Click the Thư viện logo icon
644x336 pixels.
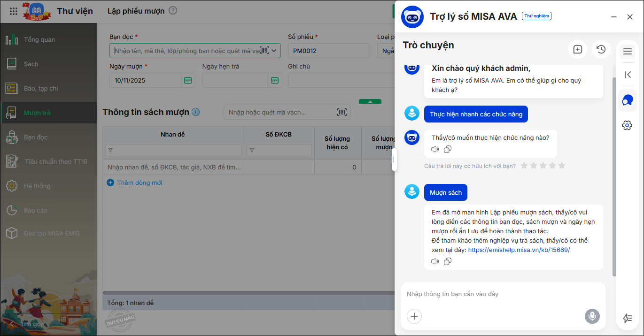click(37, 11)
